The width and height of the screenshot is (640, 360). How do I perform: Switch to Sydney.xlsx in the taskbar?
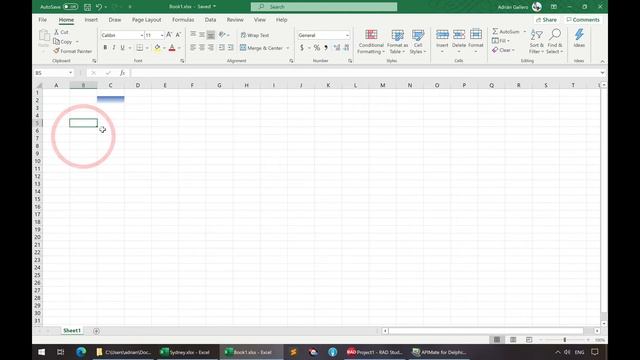tap(186, 352)
